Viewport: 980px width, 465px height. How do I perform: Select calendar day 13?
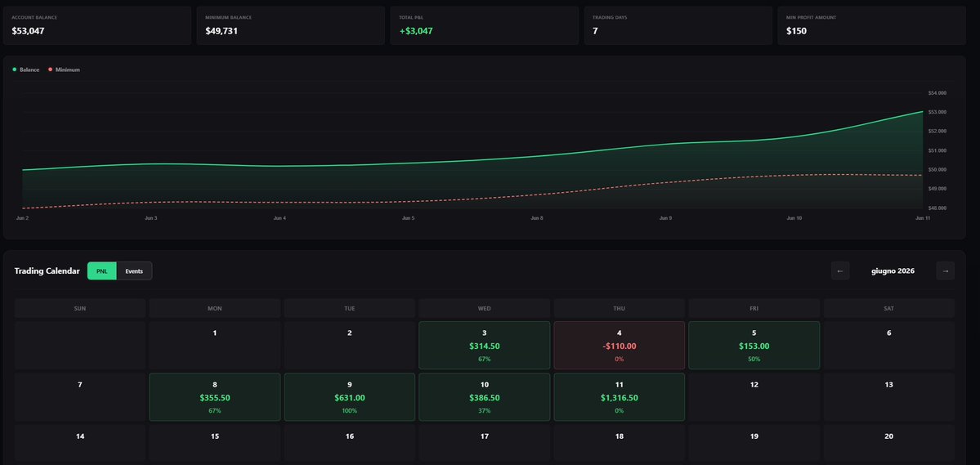click(888, 397)
